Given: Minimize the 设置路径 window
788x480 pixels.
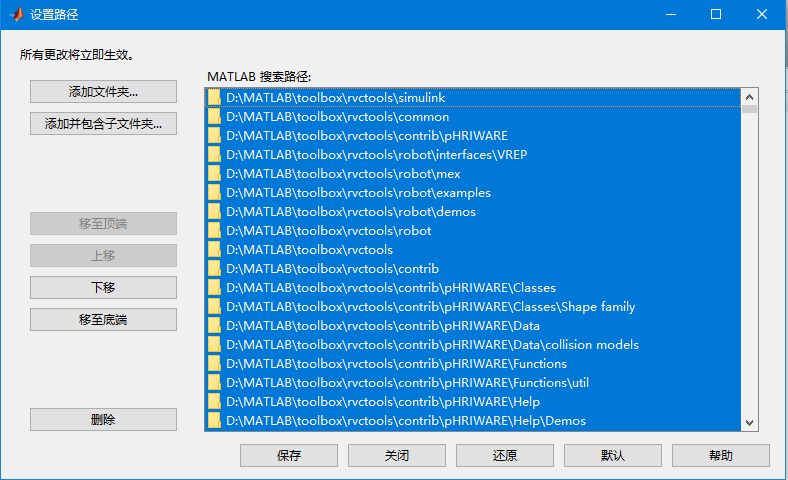Looking at the screenshot, I should pos(671,14).
